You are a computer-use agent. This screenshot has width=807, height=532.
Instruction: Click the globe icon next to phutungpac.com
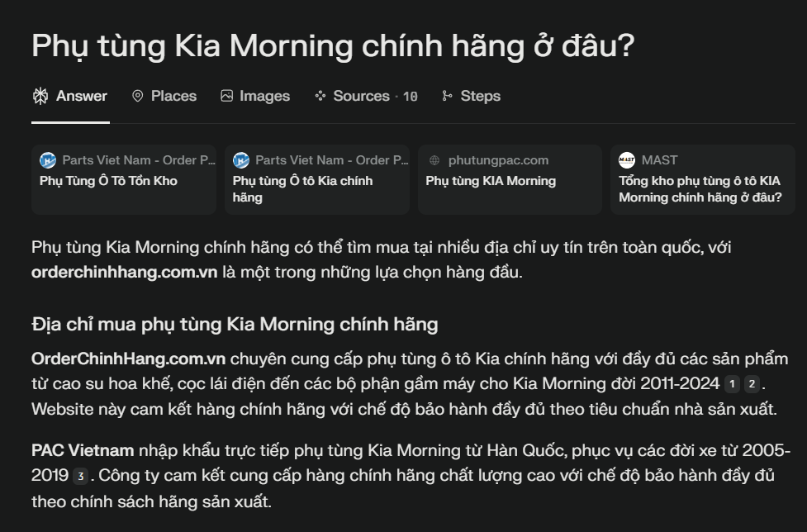pos(434,159)
